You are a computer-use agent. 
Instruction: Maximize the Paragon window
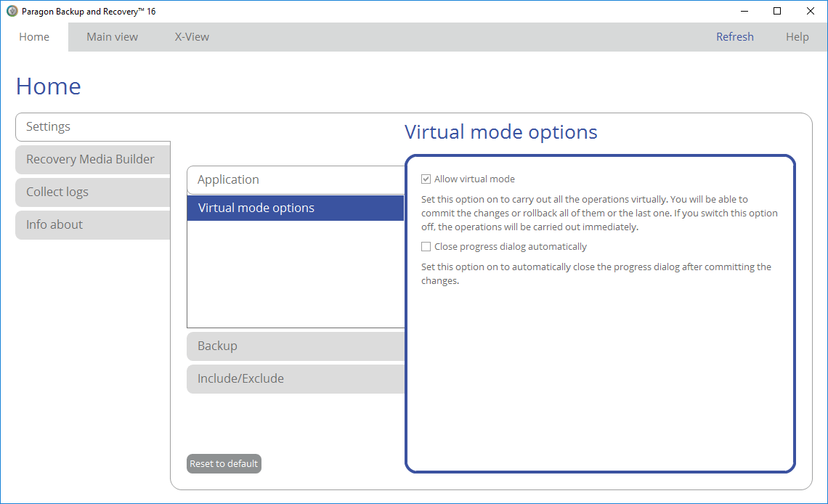click(x=776, y=11)
